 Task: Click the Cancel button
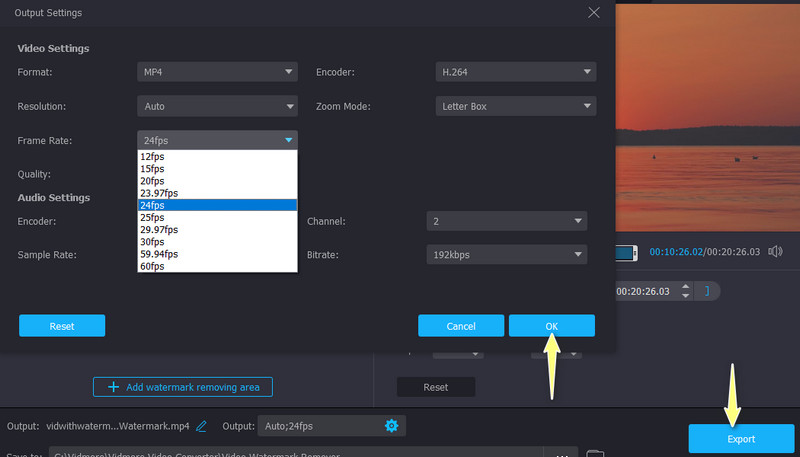tap(461, 326)
